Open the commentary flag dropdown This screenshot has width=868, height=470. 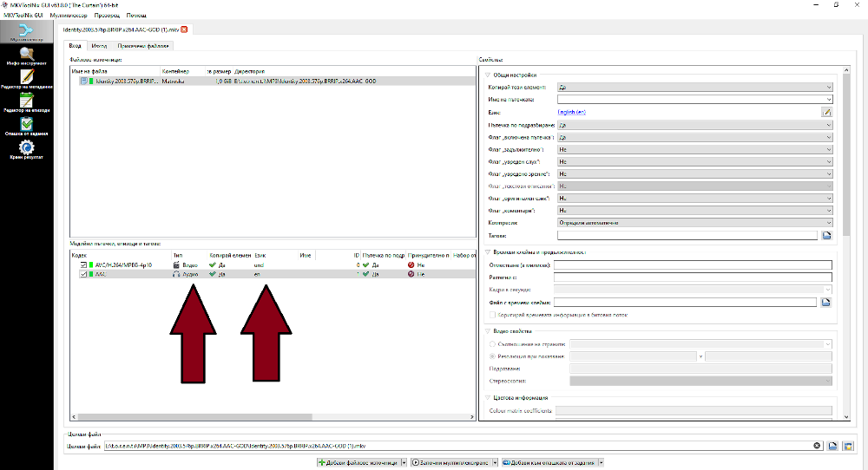tap(694, 210)
